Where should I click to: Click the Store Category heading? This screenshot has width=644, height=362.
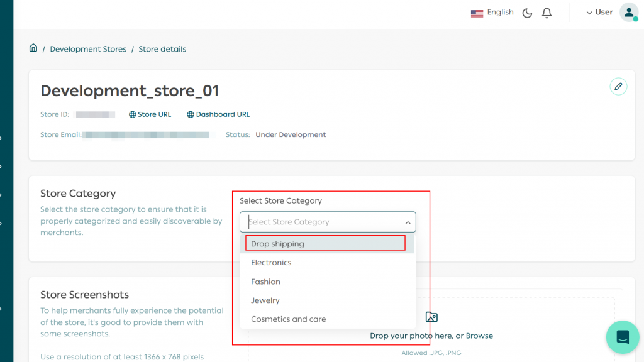point(78,194)
